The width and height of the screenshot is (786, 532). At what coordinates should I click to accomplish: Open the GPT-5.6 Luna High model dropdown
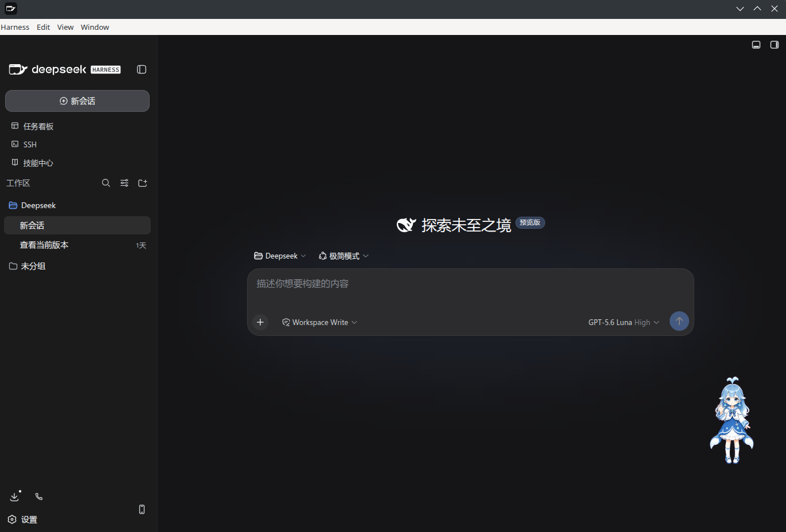[624, 322]
